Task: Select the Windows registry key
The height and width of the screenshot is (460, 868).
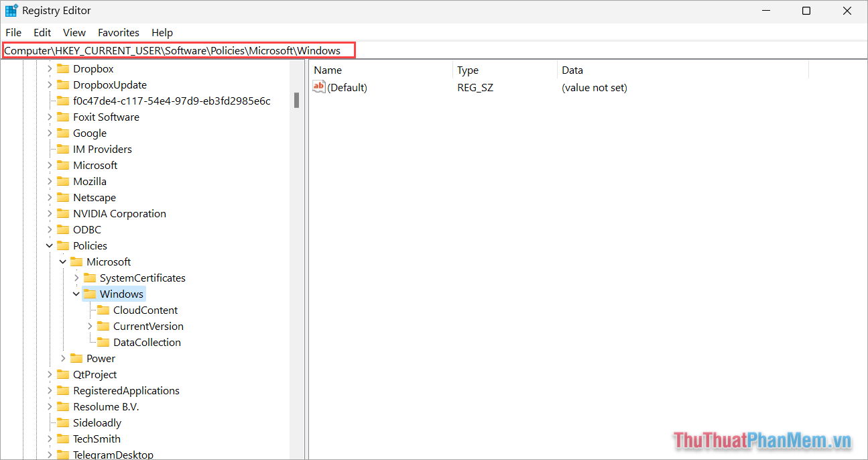Action: click(121, 294)
